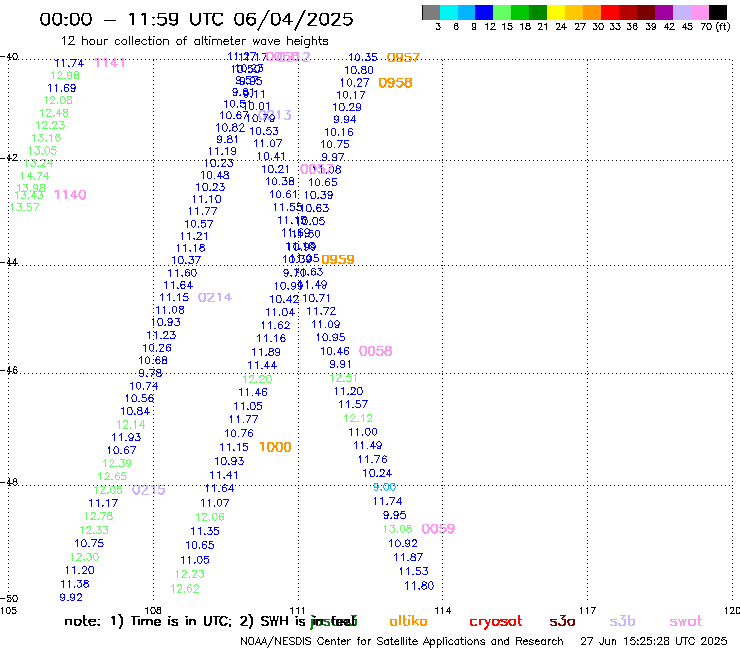740x650 pixels.
Task: Select the yellow swatch in the legend
Action: 556,12
